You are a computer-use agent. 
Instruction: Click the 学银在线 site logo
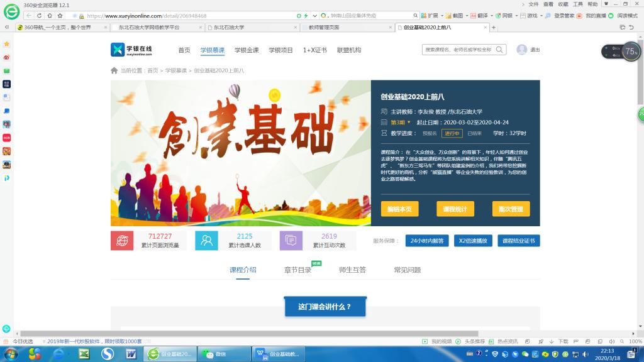tap(131, 50)
